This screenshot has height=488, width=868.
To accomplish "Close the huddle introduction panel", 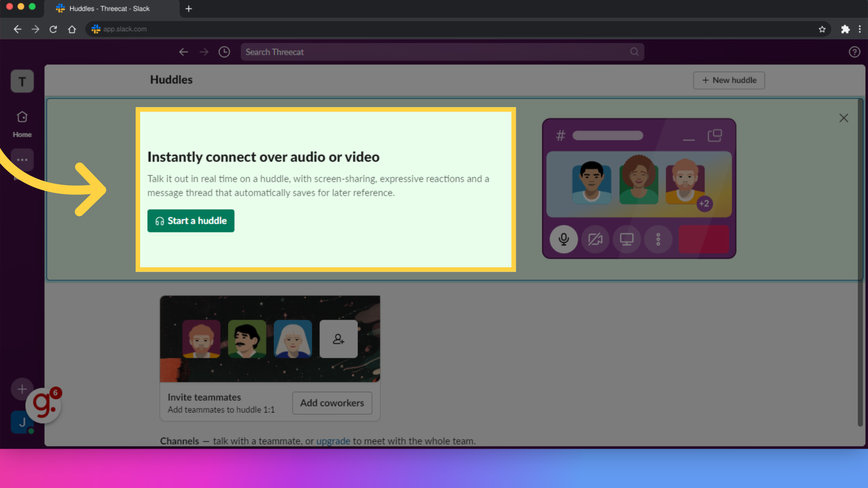I will [844, 118].
